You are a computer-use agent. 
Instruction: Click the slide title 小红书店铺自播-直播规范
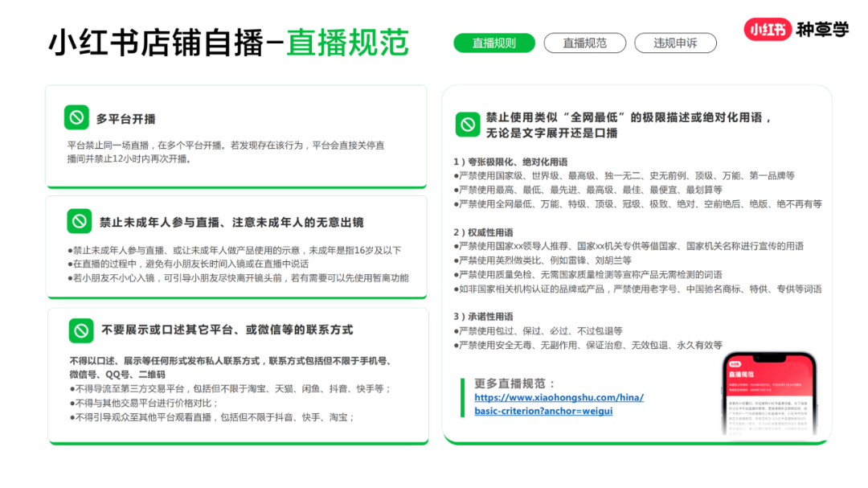[x=228, y=43]
